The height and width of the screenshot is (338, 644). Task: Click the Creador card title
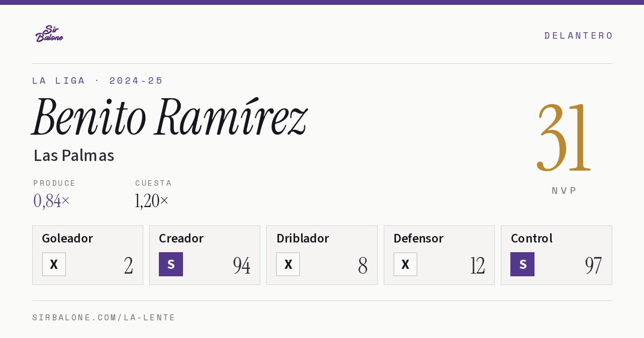(181, 238)
